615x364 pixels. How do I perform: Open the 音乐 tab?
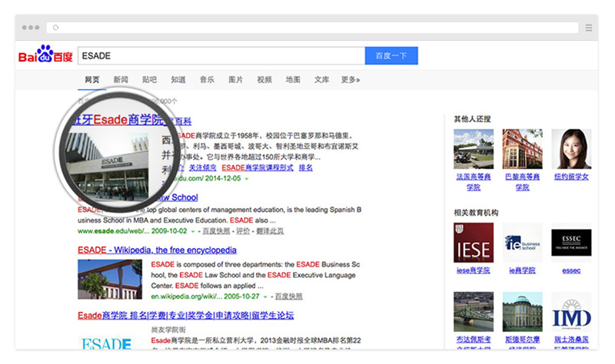(207, 80)
